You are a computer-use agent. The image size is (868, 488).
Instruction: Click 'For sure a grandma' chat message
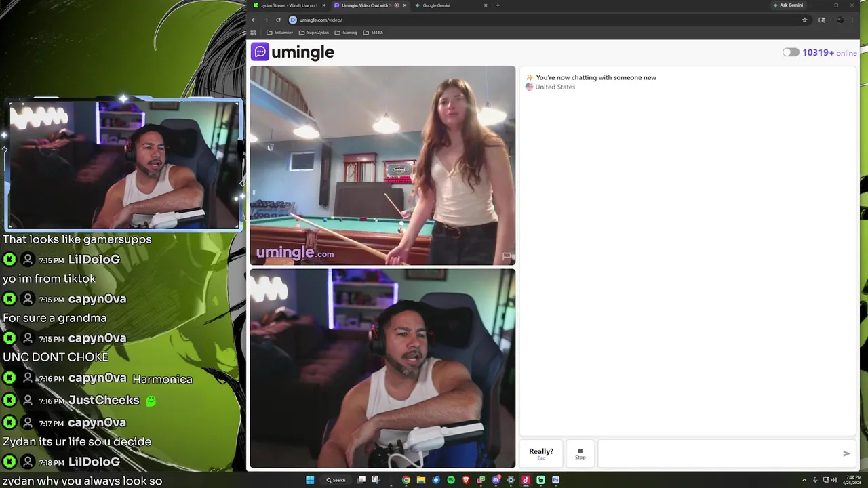[x=55, y=318]
